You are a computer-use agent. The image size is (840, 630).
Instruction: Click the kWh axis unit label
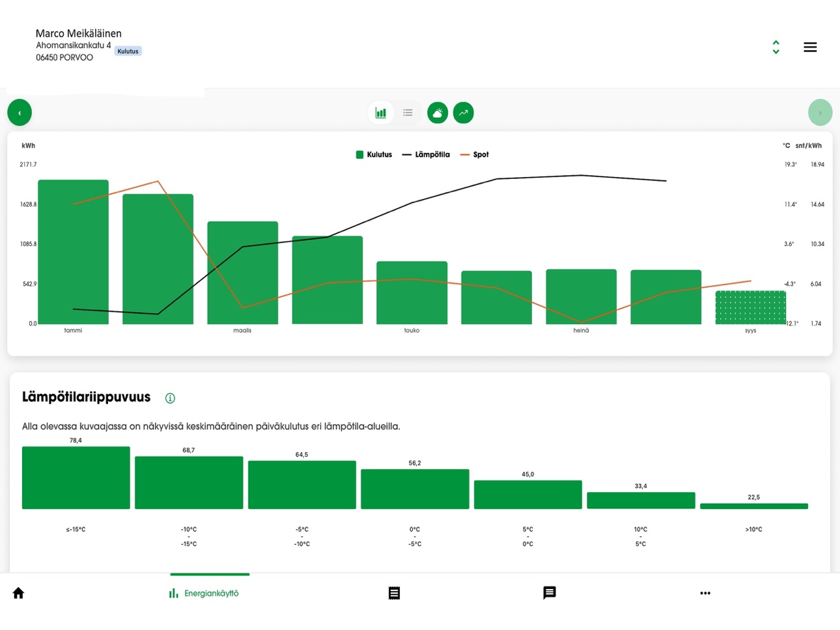pyautogui.click(x=29, y=146)
